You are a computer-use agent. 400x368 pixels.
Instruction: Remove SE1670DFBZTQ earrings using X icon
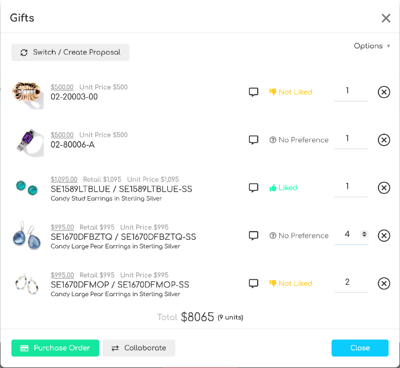tap(384, 236)
